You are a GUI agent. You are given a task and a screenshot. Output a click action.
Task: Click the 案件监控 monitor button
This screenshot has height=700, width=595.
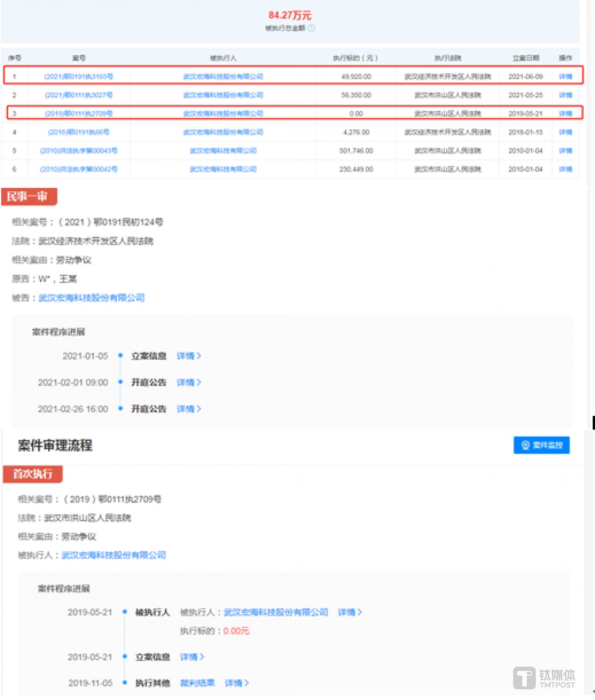541,445
